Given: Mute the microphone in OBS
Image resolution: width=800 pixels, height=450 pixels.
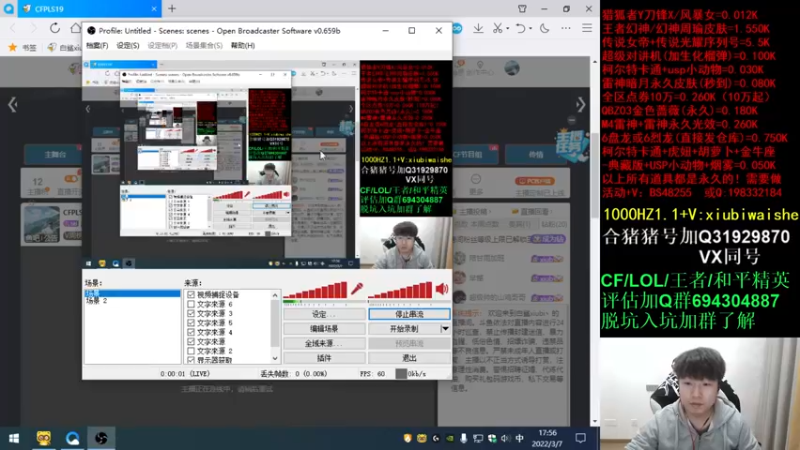Looking at the screenshot, I should tap(357, 289).
